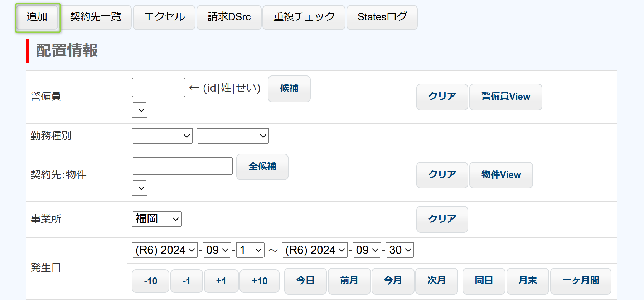This screenshot has height=300, width=644.
Task: Open the Statesログ page
Action: point(382,17)
